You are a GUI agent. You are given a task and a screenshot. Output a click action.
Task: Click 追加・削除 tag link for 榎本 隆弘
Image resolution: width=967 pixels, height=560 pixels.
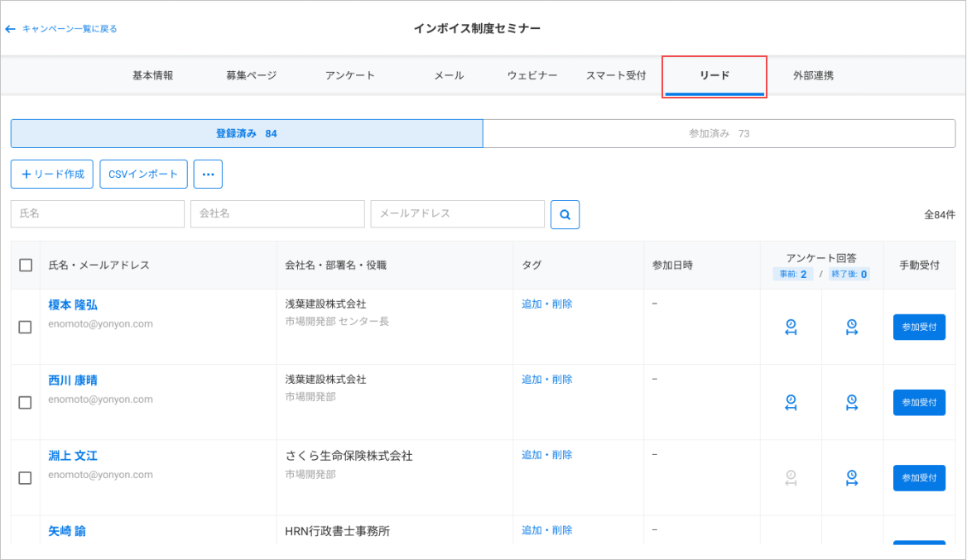(x=547, y=304)
